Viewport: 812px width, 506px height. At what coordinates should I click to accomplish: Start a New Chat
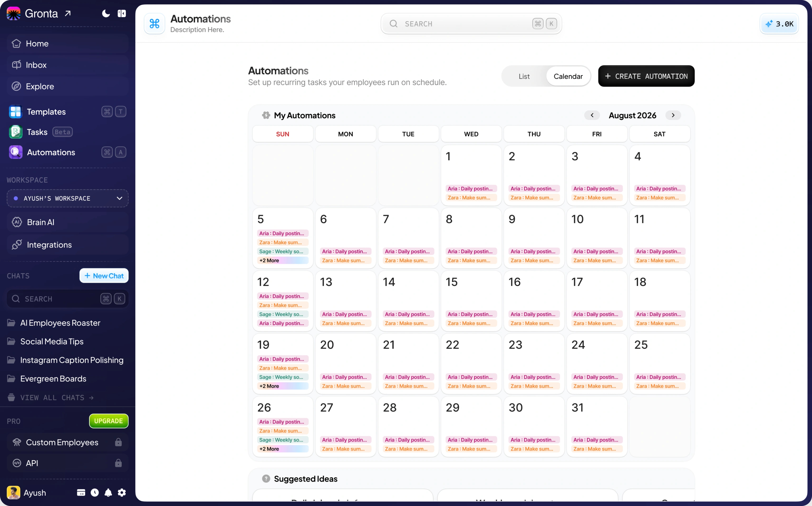pos(104,276)
